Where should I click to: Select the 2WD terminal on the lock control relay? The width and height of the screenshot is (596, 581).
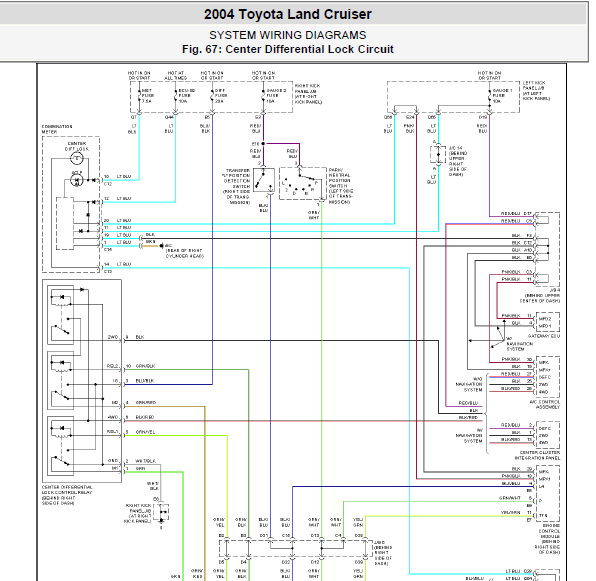113,337
